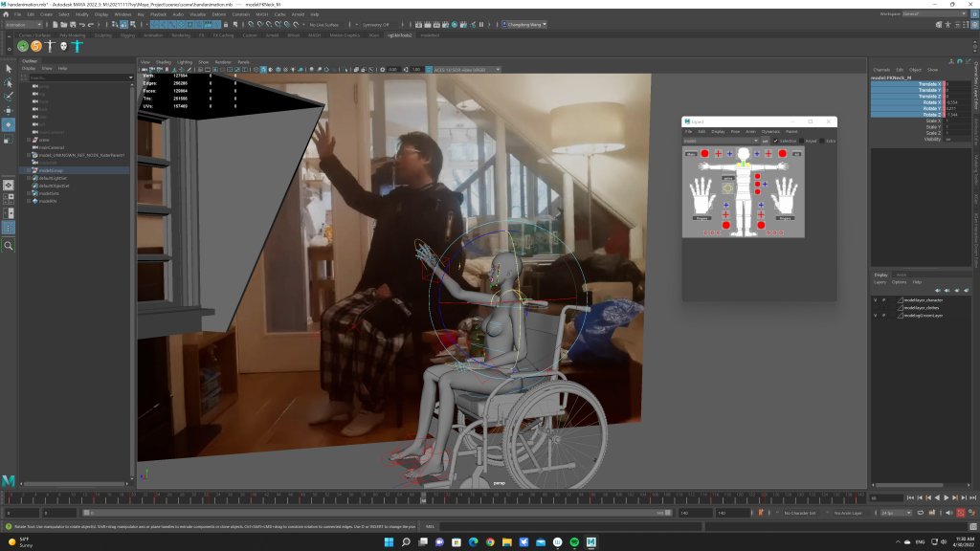Screen dimensions: 980x551
Task: Click the orange number 5 shelf icon
Action: pyautogui.click(x=36, y=45)
